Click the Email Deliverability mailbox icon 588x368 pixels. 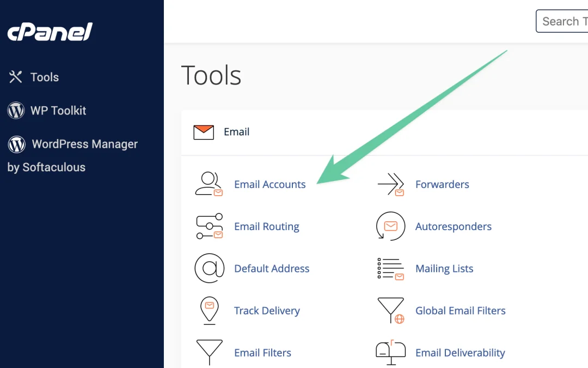click(x=390, y=352)
